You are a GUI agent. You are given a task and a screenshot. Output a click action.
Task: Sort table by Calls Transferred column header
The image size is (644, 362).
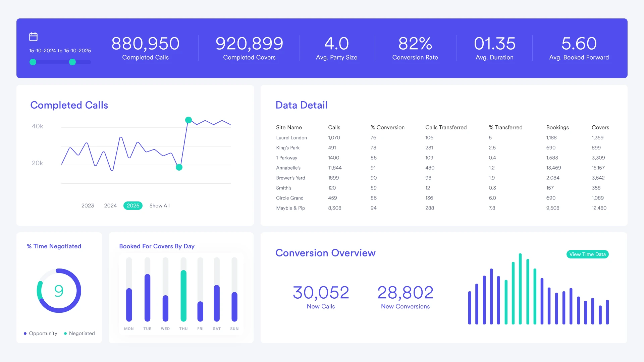(x=446, y=127)
